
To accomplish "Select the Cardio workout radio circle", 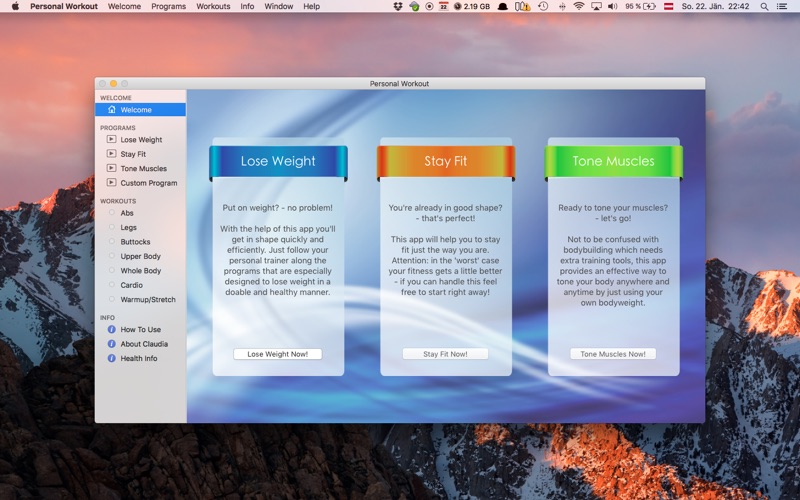I will [111, 285].
